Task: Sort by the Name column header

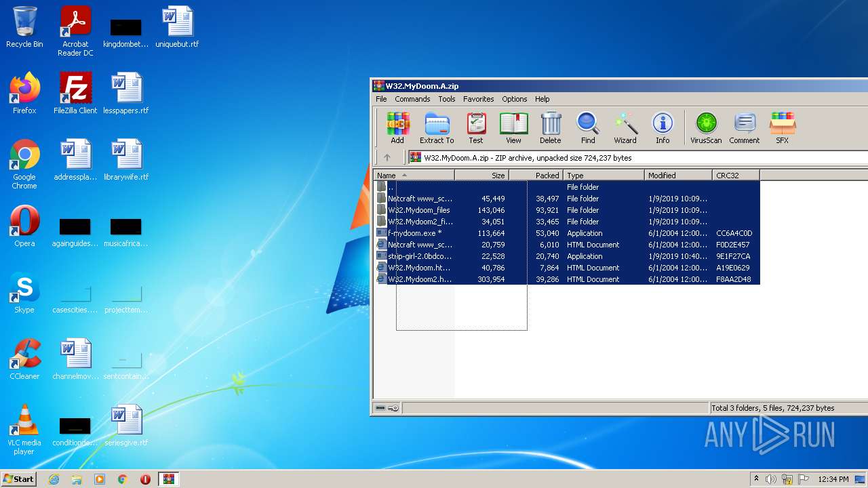Action: click(414, 176)
